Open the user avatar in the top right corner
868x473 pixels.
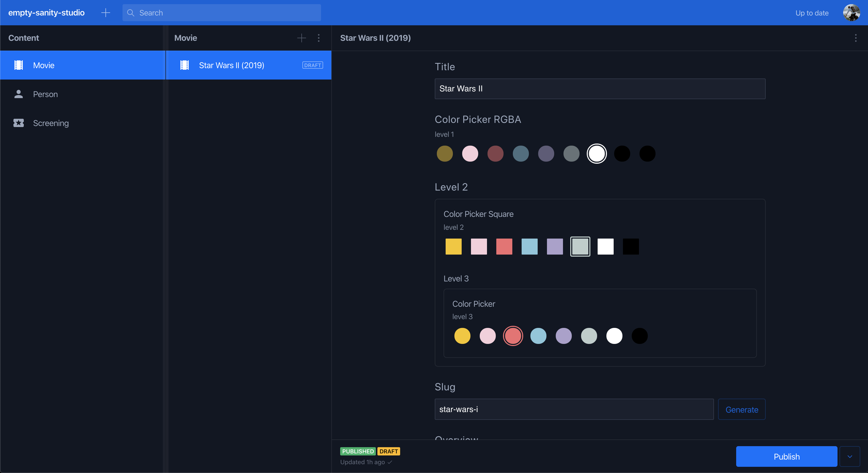tap(851, 12)
